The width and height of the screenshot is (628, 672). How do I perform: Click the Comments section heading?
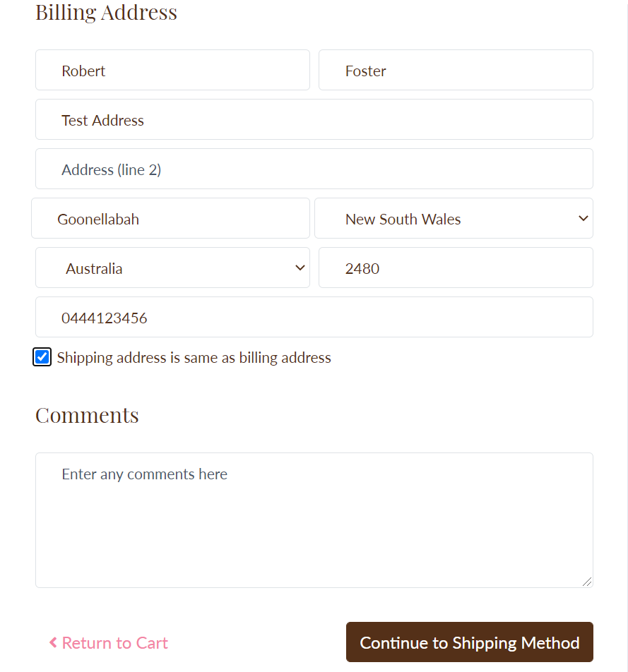point(87,415)
